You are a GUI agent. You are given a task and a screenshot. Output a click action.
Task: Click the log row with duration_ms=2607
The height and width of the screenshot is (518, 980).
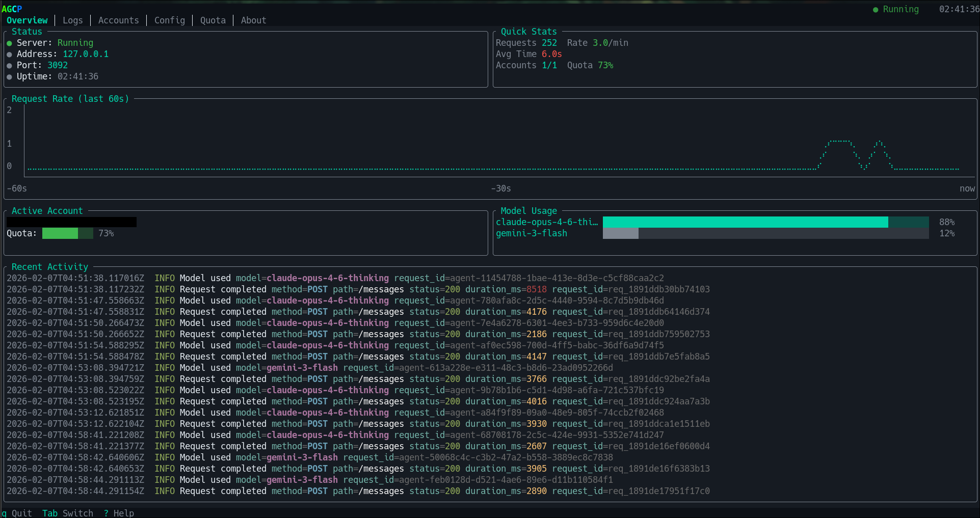pos(358,446)
